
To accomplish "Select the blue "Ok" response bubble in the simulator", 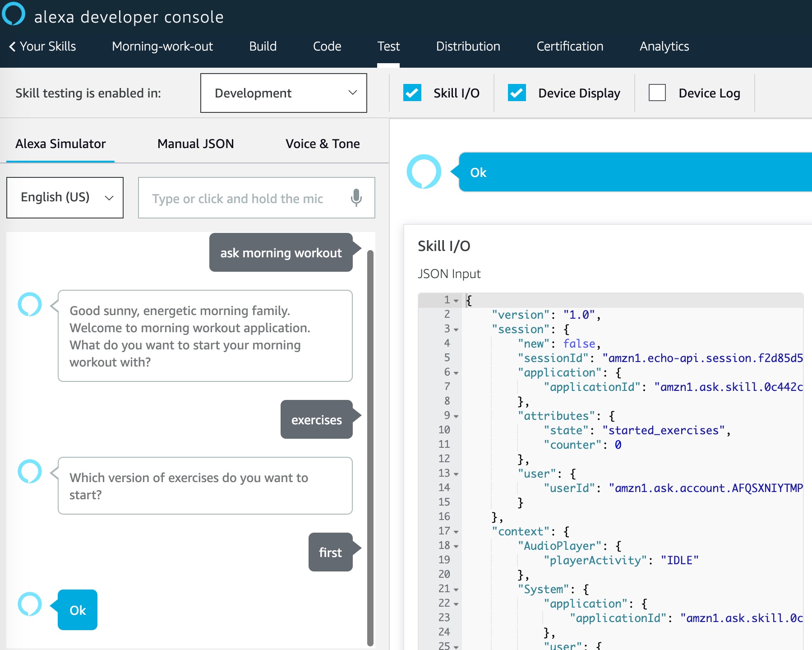I will [x=78, y=610].
